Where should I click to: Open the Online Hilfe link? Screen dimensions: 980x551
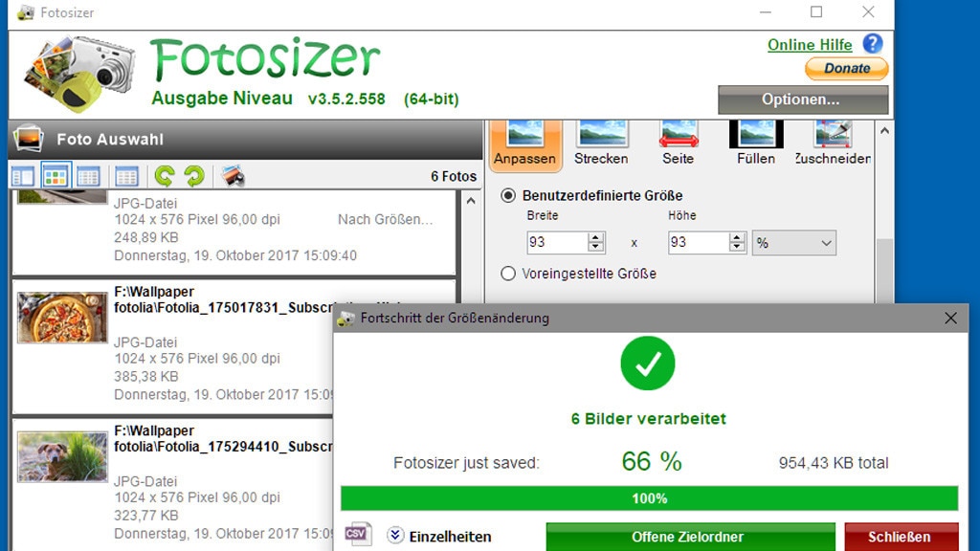click(810, 45)
